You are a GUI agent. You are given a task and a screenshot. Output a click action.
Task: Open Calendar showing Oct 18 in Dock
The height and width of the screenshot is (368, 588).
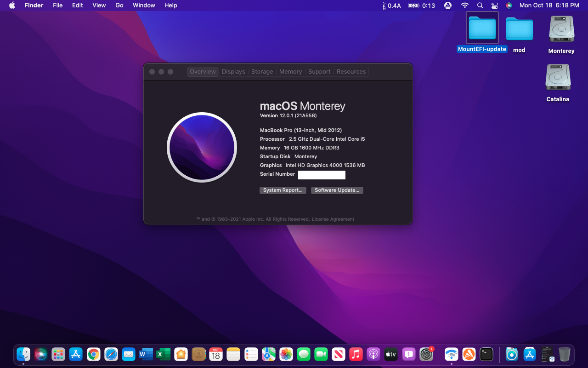pyautogui.click(x=216, y=354)
